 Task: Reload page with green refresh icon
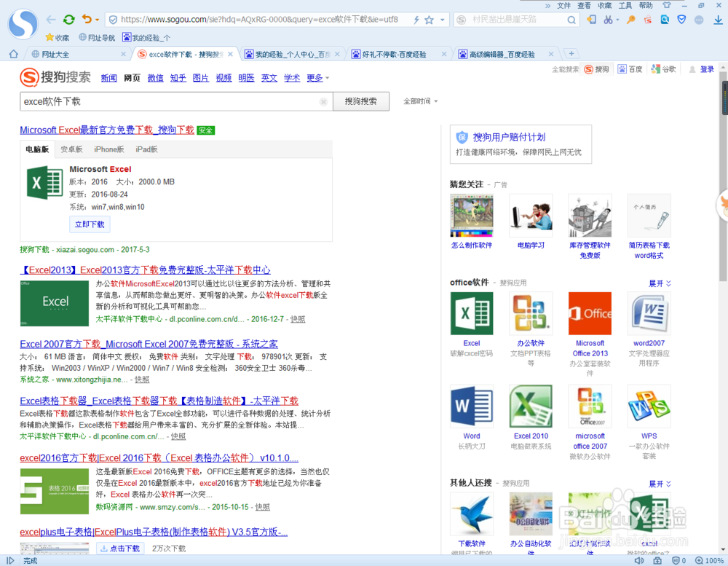pyautogui.click(x=68, y=20)
